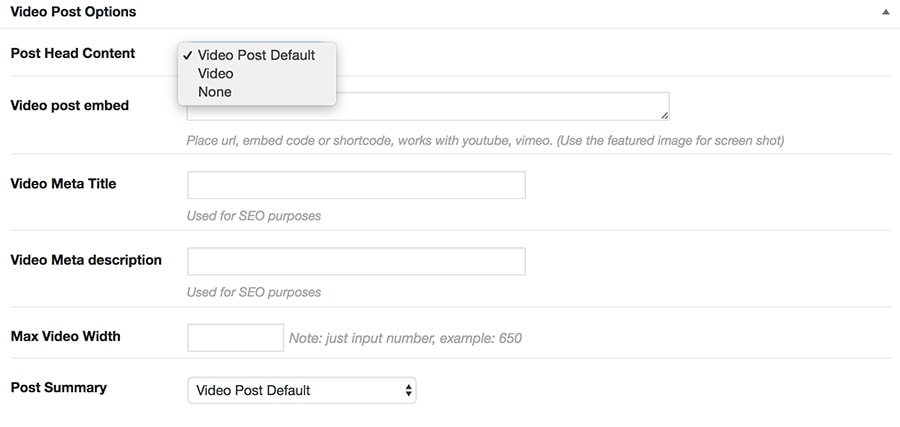900x427 pixels.
Task: Click the 'Max Video Width' label
Action: click(65, 336)
